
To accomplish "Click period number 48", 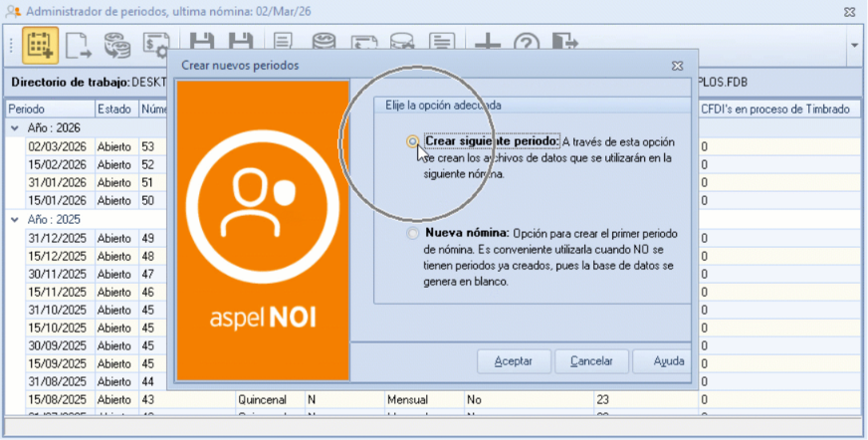I will tap(147, 256).
